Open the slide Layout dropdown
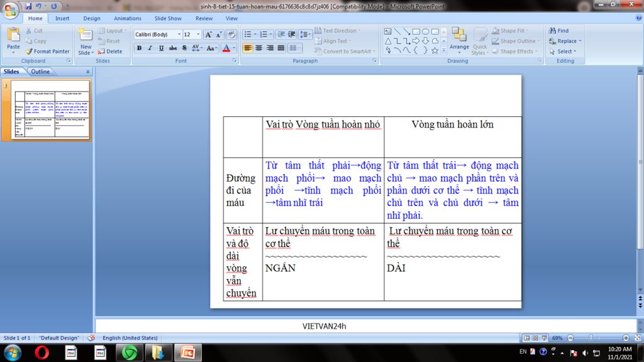Screen dimensions: 644x362 (113, 31)
